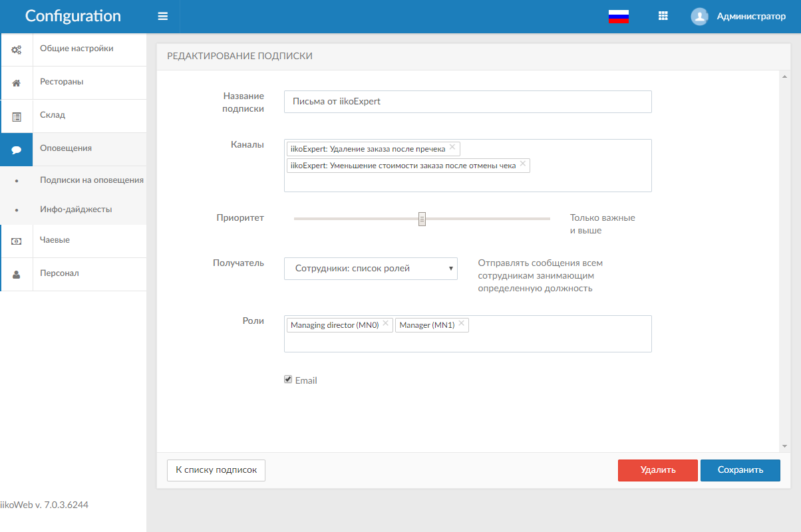Open Инфо-дайджесты submenu

(x=76, y=209)
